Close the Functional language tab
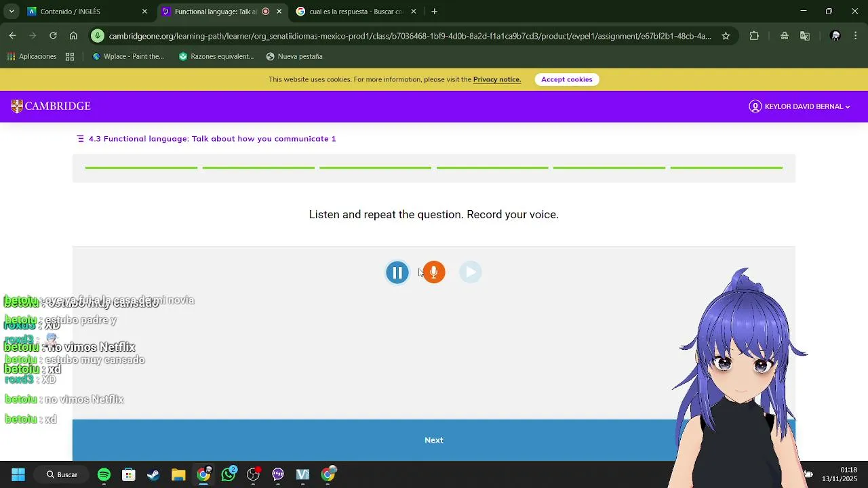The height and width of the screenshot is (488, 868). pos(279,12)
